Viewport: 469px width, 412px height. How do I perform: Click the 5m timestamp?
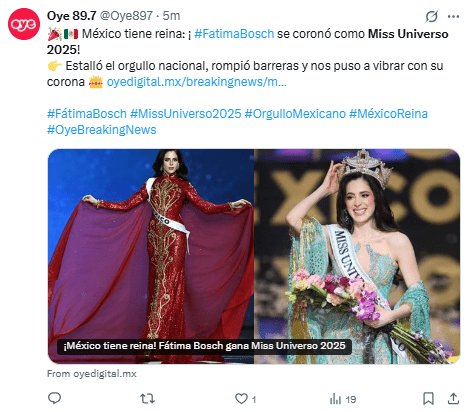click(171, 16)
